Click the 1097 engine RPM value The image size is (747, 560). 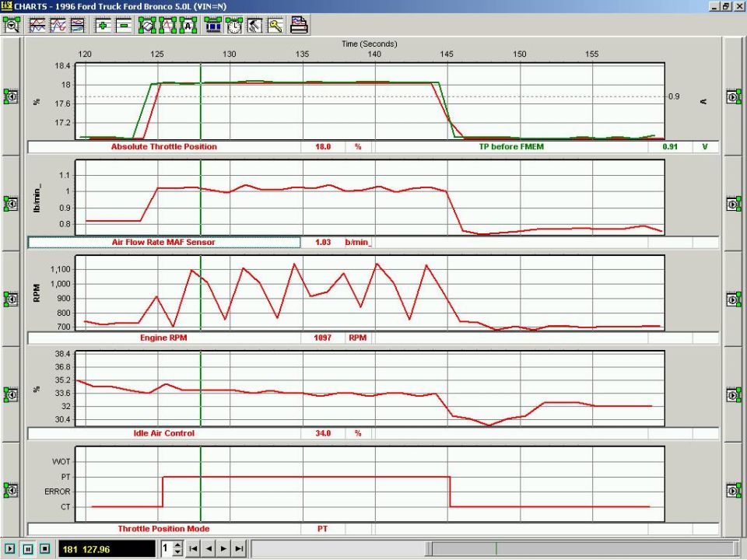(x=322, y=338)
